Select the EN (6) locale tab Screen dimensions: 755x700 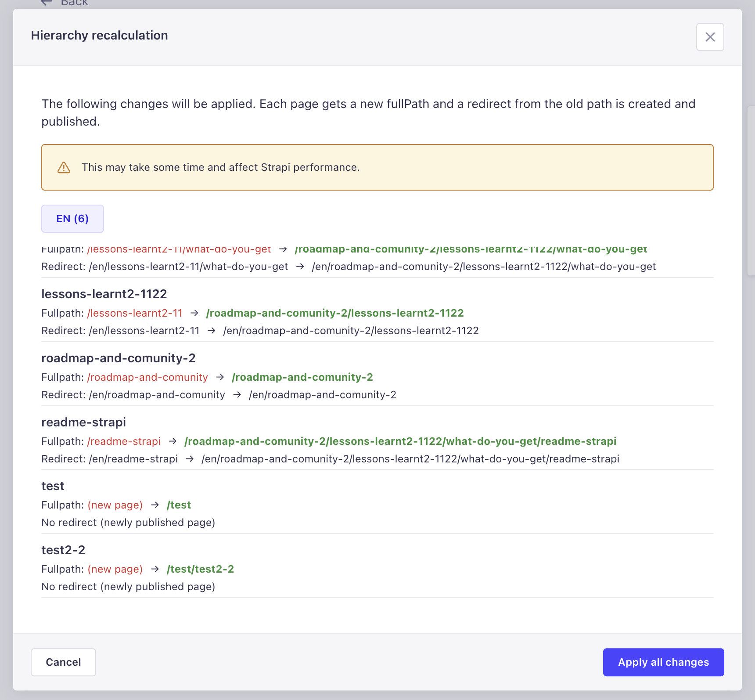point(72,219)
